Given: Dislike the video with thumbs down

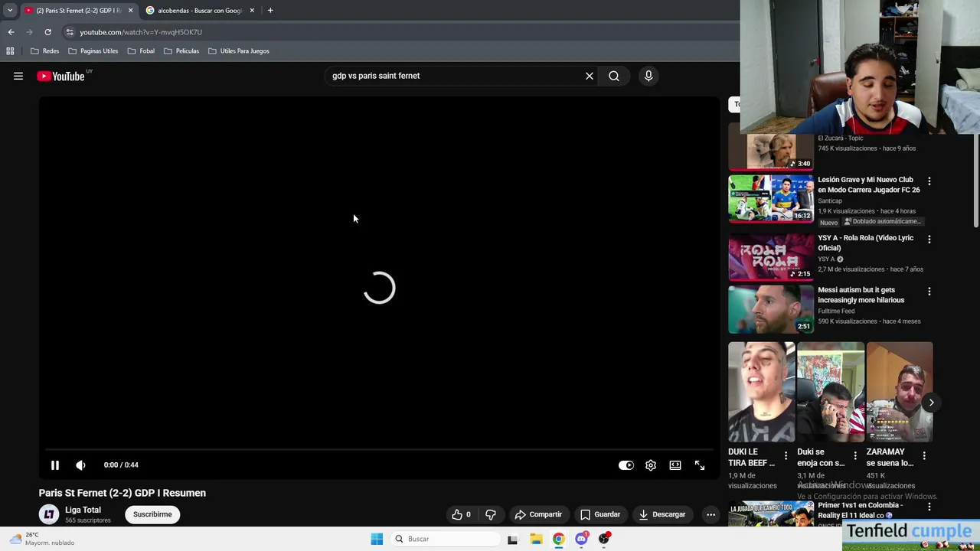Looking at the screenshot, I should click(x=491, y=514).
